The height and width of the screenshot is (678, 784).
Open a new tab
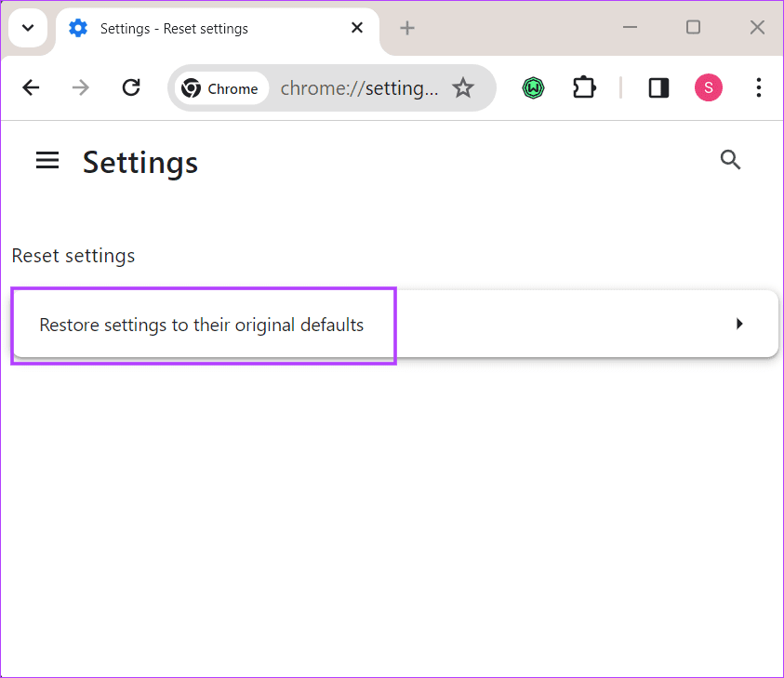[x=406, y=28]
